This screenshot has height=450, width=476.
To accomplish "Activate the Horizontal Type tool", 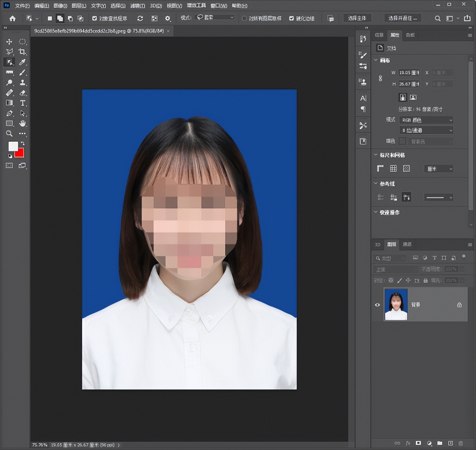I will pos(23,103).
